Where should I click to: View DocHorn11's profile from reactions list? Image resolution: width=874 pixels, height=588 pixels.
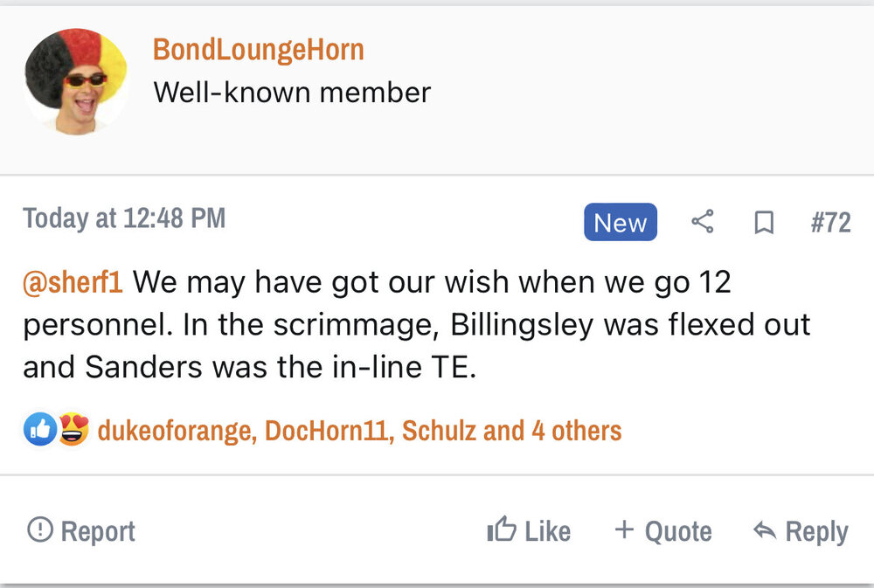327,431
